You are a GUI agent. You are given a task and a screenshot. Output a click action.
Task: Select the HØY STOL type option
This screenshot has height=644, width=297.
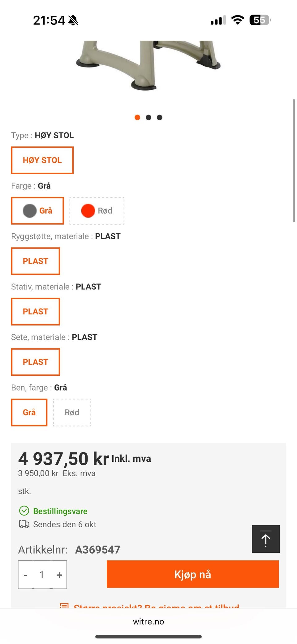[42, 160]
